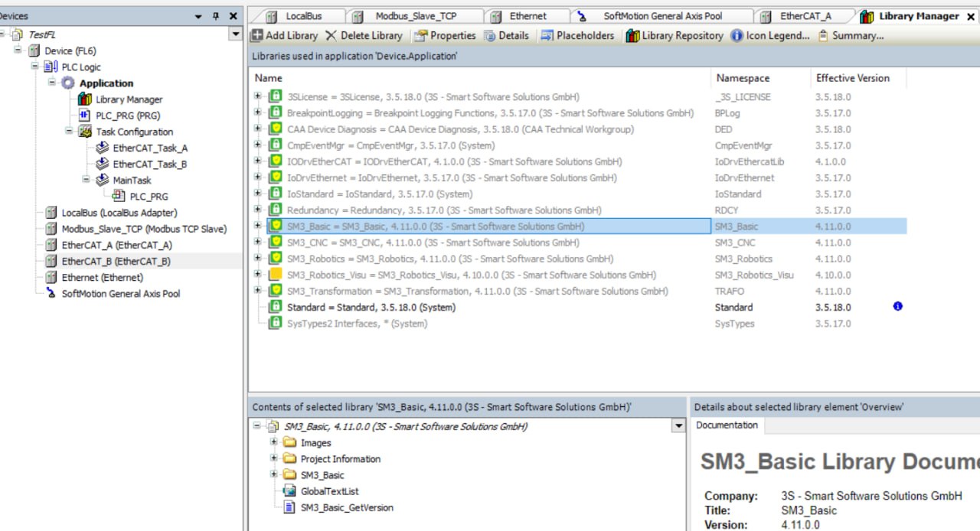Select the SM3_Transformation library row name
This screenshot has width=980, height=531.
[478, 292]
